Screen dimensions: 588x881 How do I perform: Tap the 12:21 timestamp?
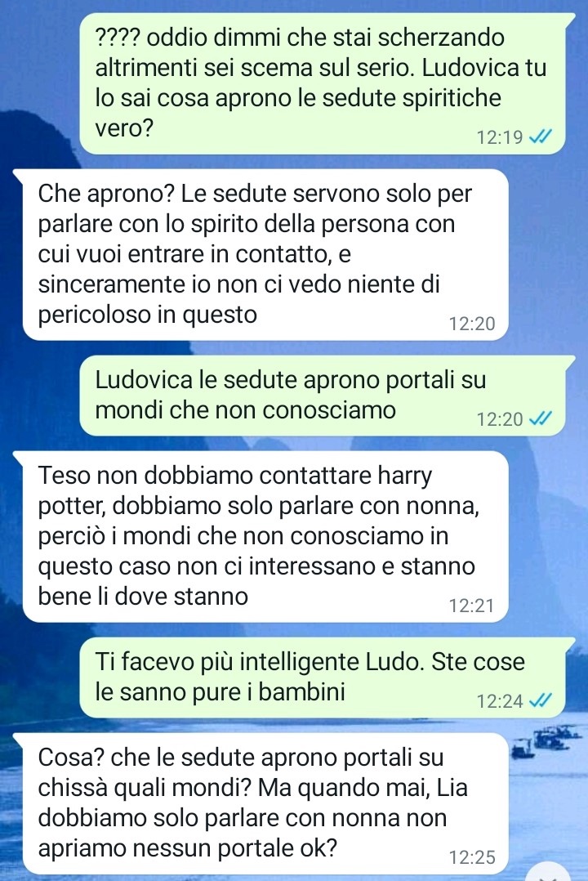tap(471, 606)
